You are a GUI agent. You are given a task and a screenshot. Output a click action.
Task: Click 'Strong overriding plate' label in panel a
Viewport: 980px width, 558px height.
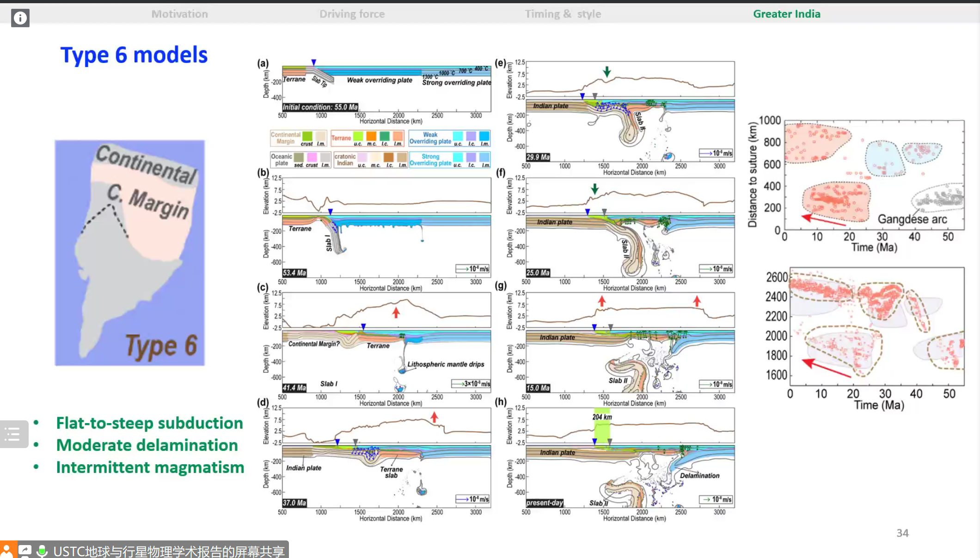[x=457, y=82]
